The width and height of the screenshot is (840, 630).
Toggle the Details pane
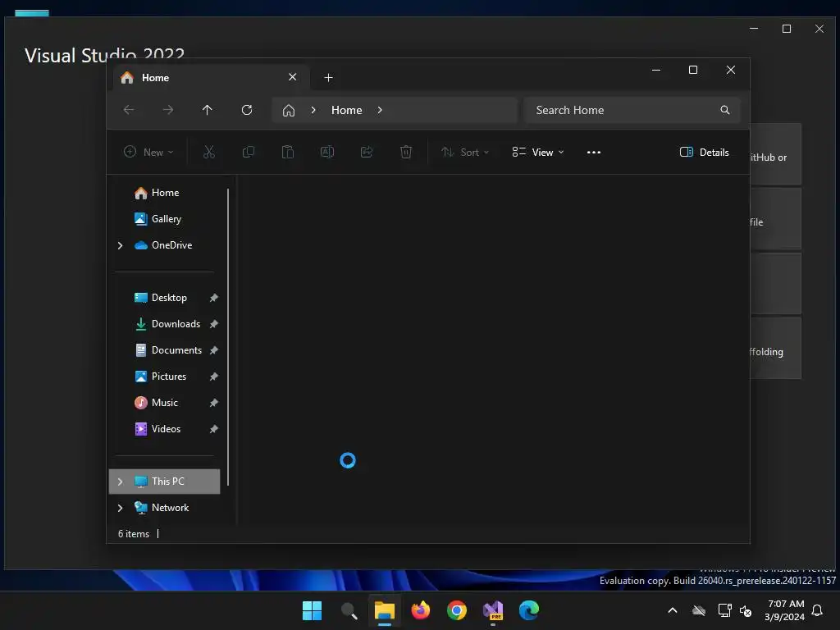(704, 152)
